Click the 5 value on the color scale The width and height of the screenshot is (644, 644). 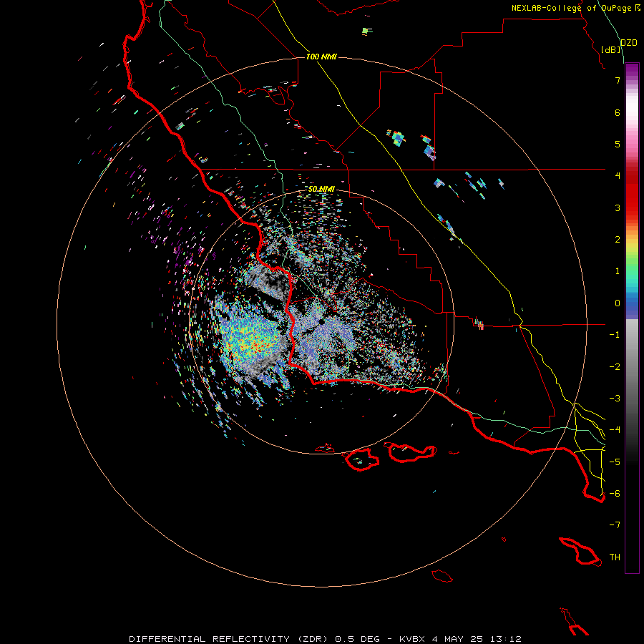pyautogui.click(x=618, y=144)
